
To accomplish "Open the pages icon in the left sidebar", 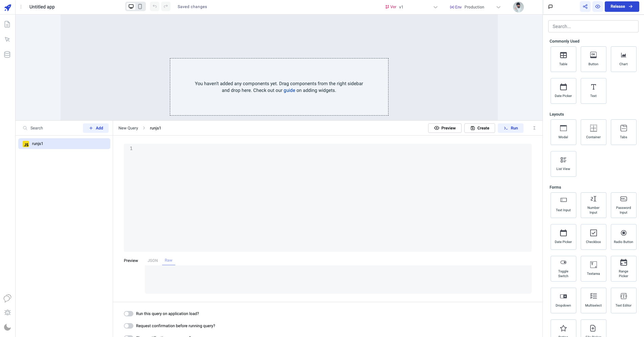I will (7, 24).
